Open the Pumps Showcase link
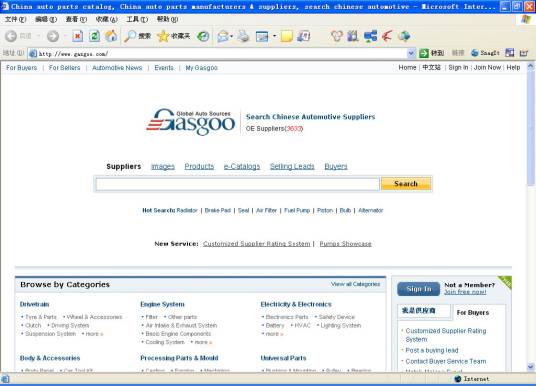This screenshot has height=386, width=536. (345, 244)
